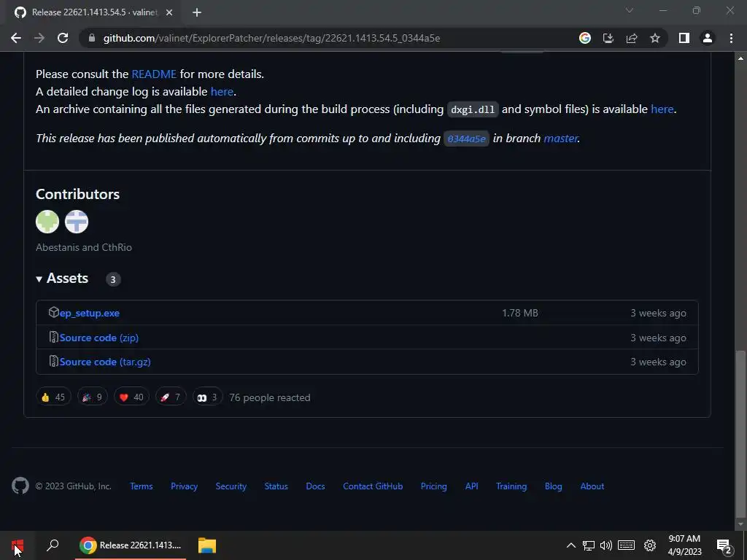The width and height of the screenshot is (747, 560).
Task: Open the Security footer link
Action: pyautogui.click(x=231, y=486)
